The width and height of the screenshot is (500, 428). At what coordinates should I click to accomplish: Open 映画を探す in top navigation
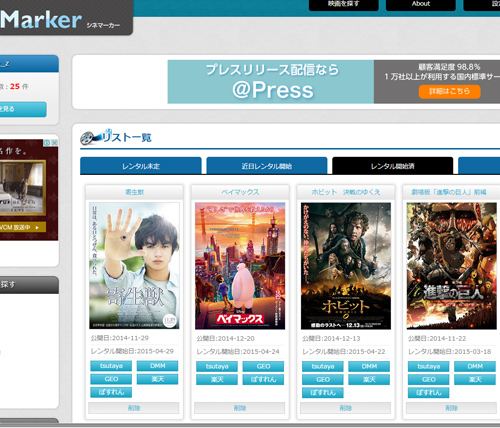pos(343,4)
